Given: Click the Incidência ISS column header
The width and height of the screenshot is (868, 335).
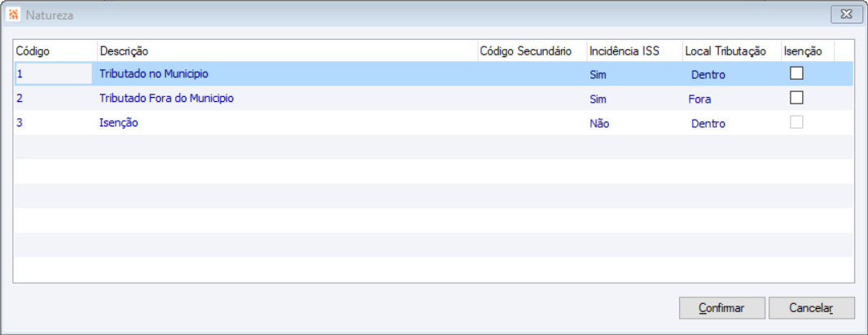Looking at the screenshot, I should tap(633, 51).
